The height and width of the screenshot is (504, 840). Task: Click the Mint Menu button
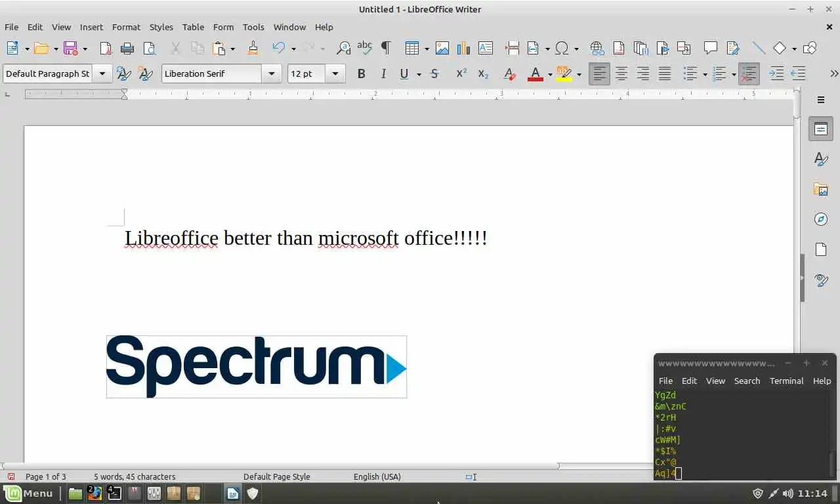point(29,493)
